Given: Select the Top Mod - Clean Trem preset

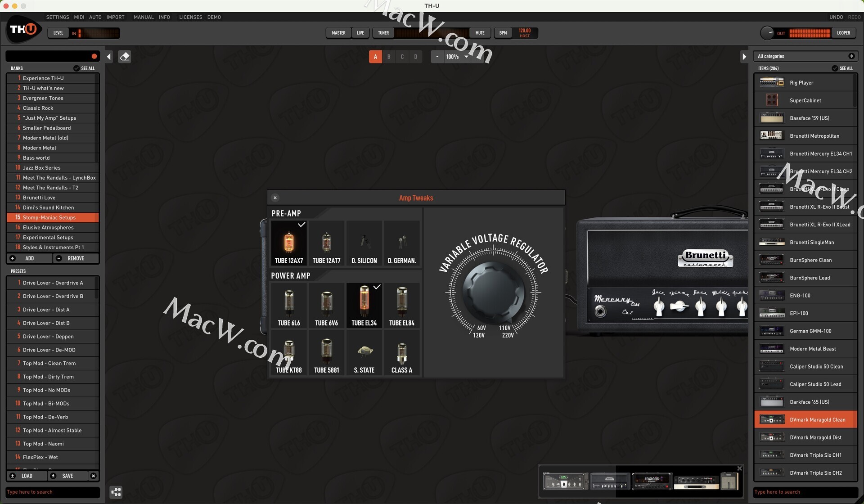Looking at the screenshot, I should point(53,363).
